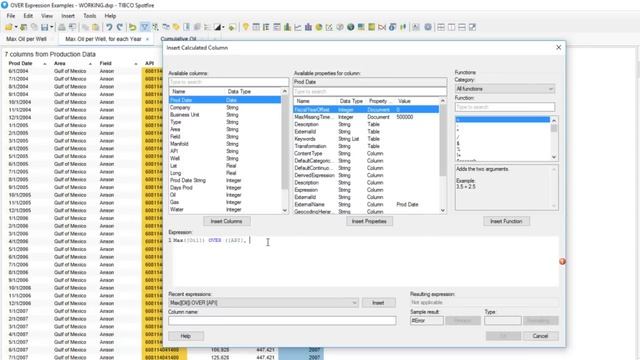
Task: Click the Open file folder icon
Action: click(9, 27)
